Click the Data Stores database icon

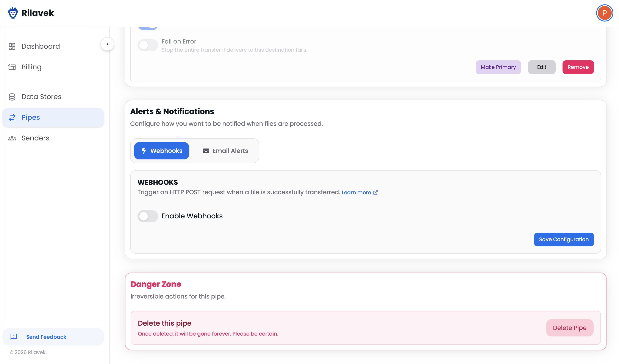click(x=12, y=97)
